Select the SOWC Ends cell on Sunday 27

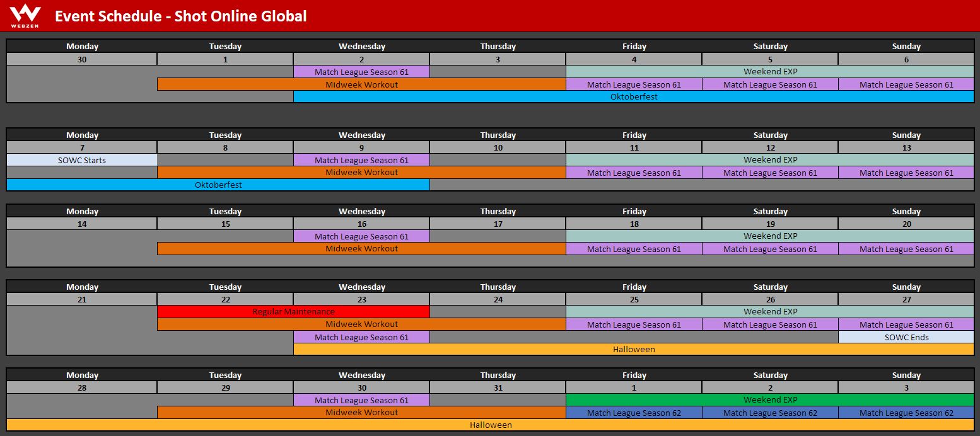pyautogui.click(x=906, y=337)
